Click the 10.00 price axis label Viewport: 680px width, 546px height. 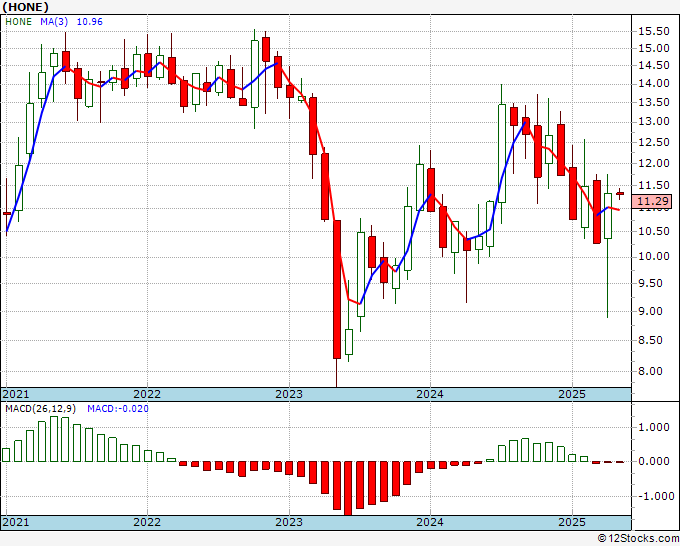pyautogui.click(x=654, y=257)
